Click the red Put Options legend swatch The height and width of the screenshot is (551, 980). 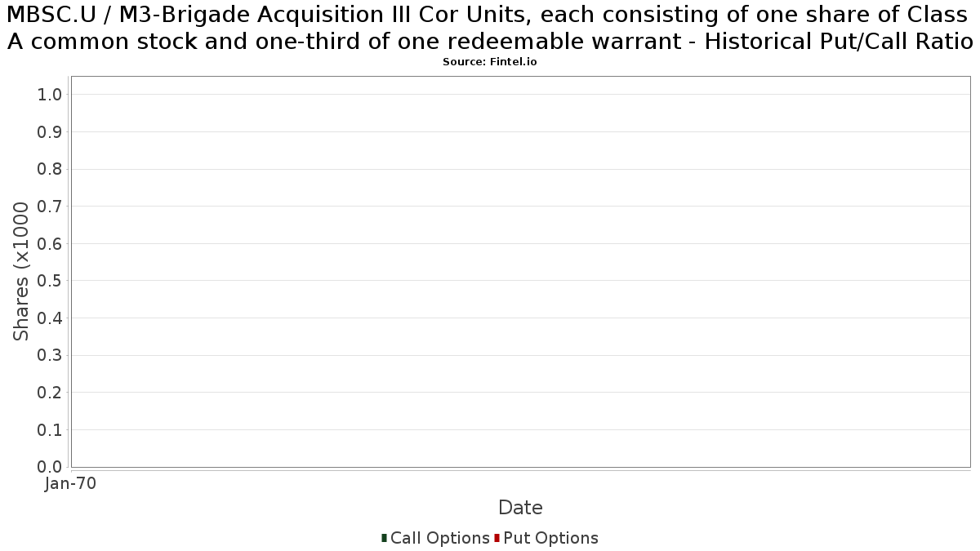[x=497, y=538]
